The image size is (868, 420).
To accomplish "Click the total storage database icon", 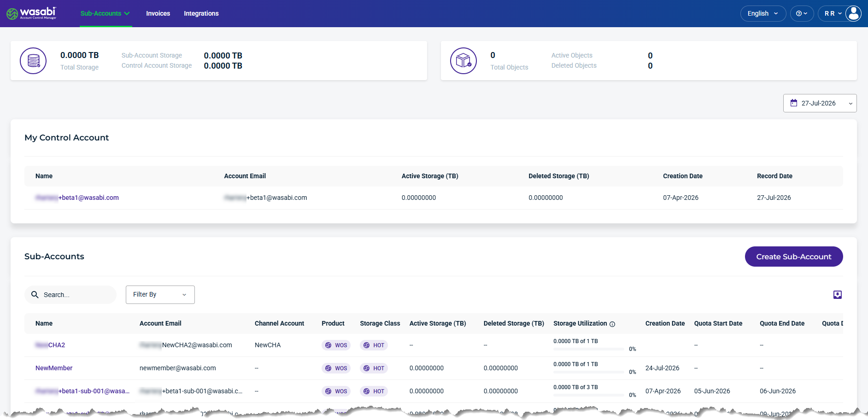I will [33, 61].
